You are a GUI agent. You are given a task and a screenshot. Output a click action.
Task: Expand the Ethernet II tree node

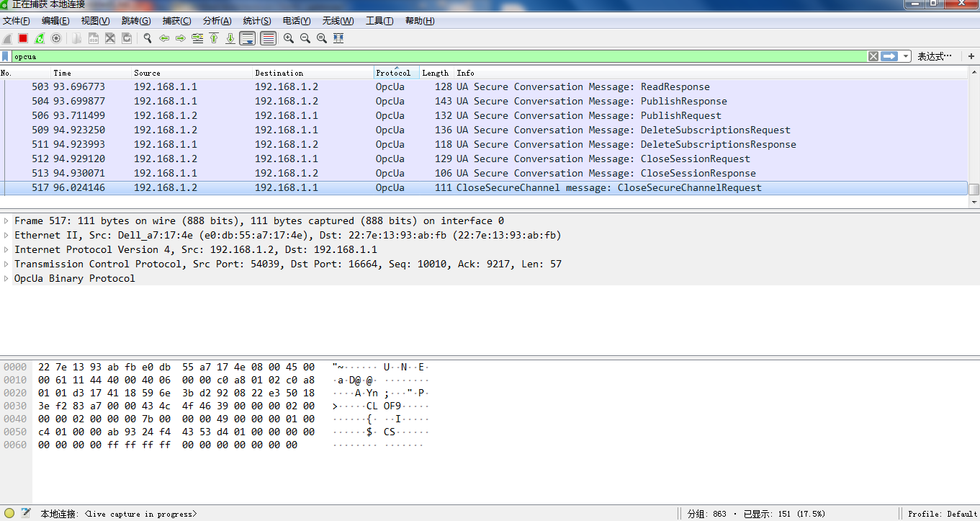point(6,236)
